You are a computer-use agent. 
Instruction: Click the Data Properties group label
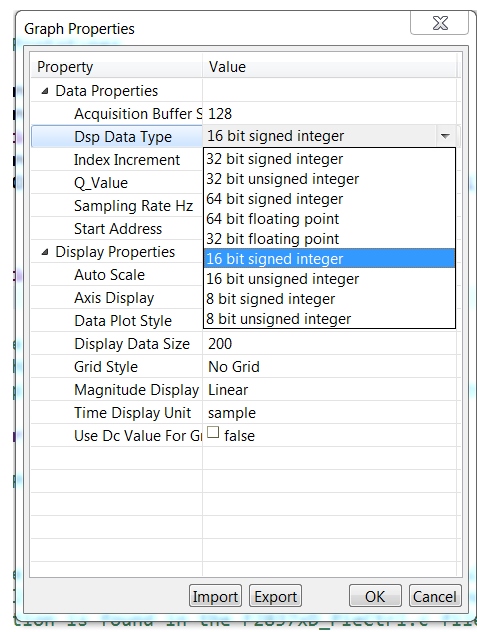(x=106, y=91)
